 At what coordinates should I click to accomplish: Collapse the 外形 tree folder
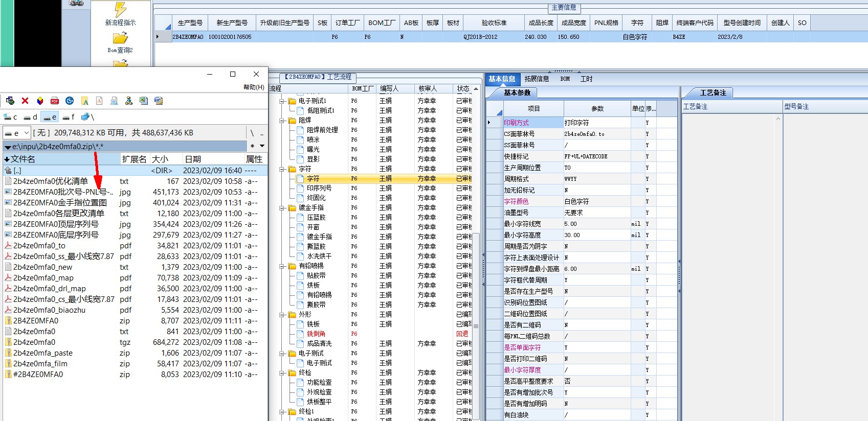click(x=282, y=315)
